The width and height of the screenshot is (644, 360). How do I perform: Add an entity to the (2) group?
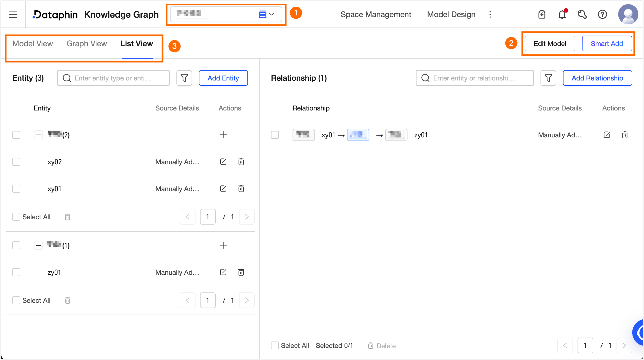click(223, 135)
